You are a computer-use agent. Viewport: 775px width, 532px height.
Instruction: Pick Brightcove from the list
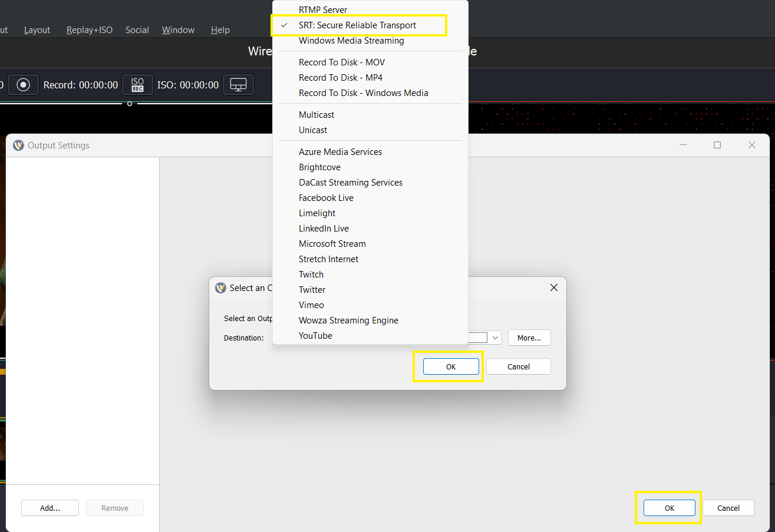coord(370,167)
